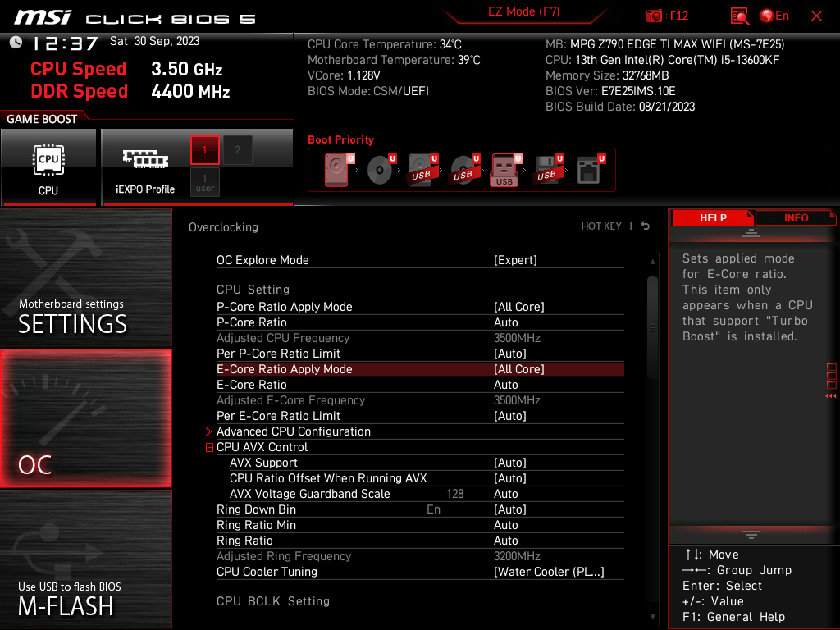Click the MSI logo

[x=43, y=18]
